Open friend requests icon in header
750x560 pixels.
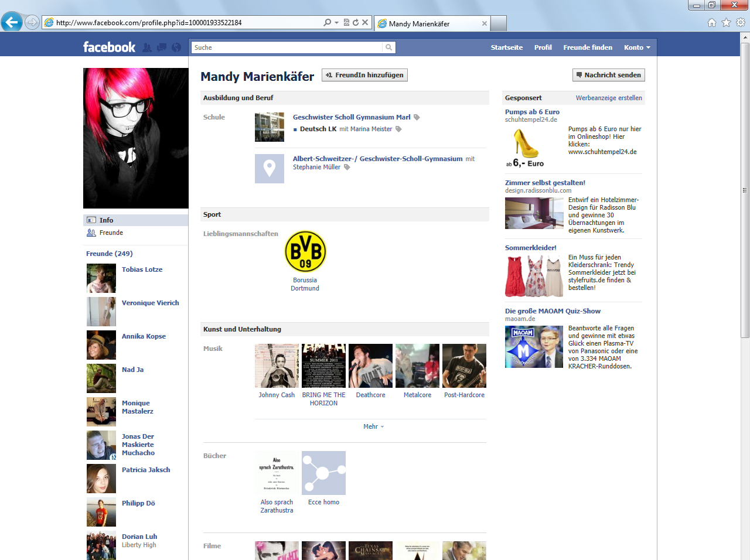[147, 47]
